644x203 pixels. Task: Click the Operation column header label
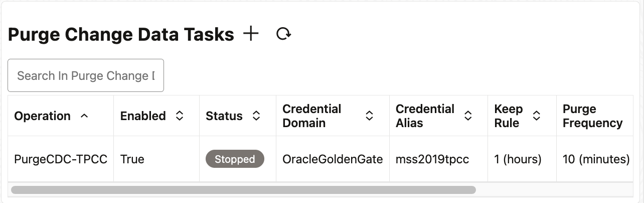click(x=42, y=116)
